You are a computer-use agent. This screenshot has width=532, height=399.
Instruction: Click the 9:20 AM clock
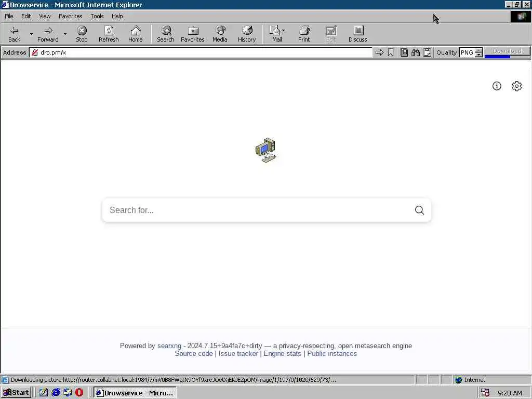[510, 393]
